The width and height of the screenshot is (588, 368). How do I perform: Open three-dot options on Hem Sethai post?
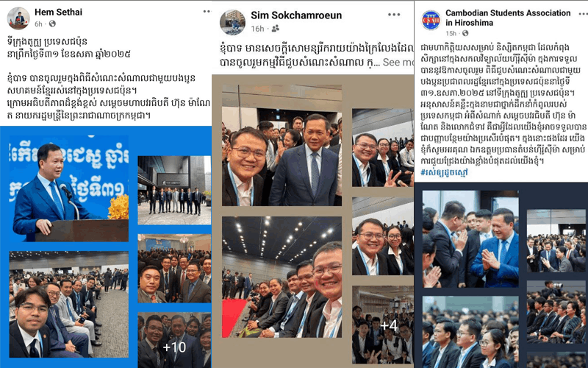(x=207, y=12)
